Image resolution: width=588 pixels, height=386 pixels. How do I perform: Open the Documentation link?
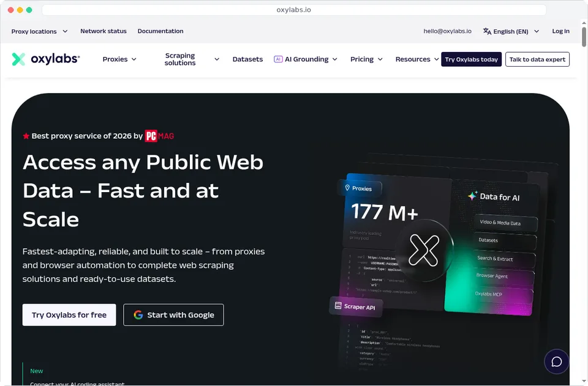(x=160, y=31)
